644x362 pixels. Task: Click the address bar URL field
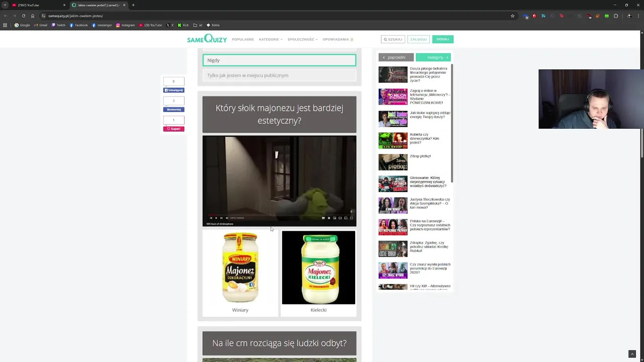(277, 16)
